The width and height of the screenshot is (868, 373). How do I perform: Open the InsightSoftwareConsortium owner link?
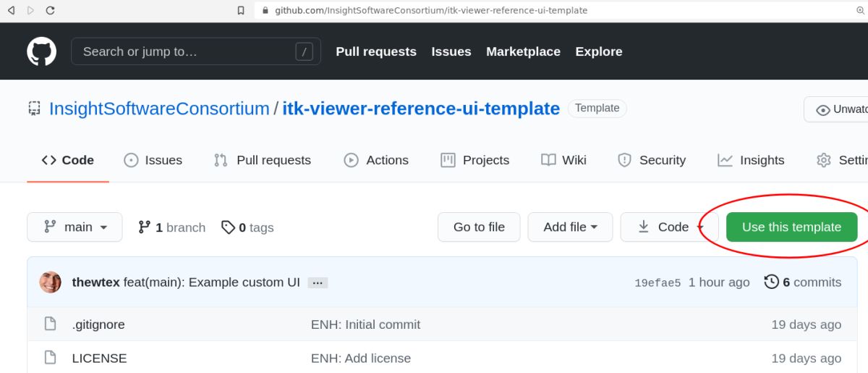tap(159, 109)
